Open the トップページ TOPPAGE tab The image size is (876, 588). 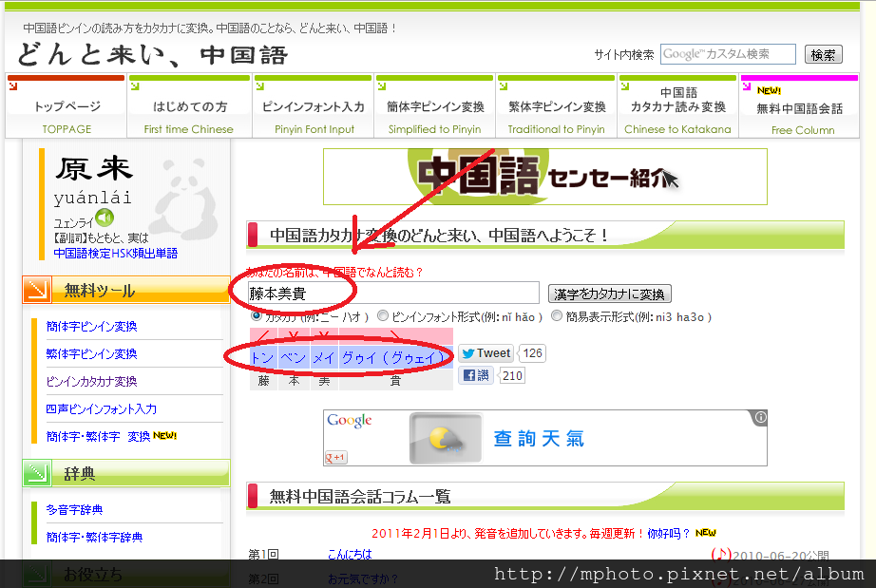point(66,106)
